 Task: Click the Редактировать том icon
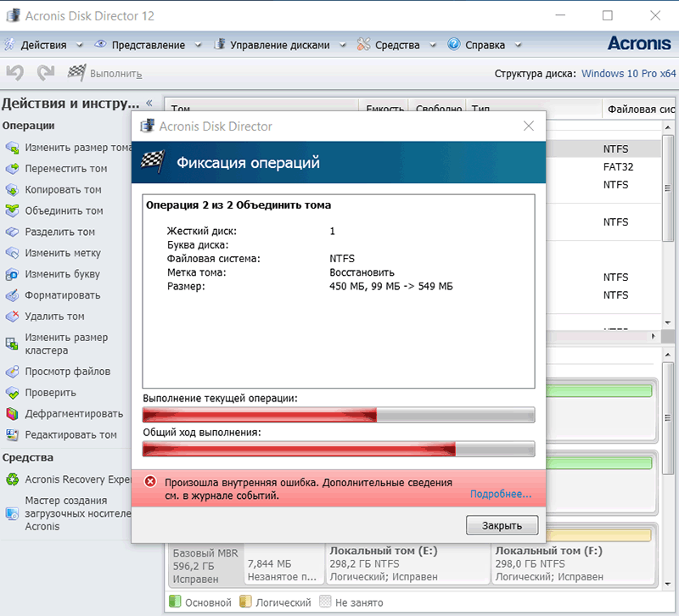(12, 434)
